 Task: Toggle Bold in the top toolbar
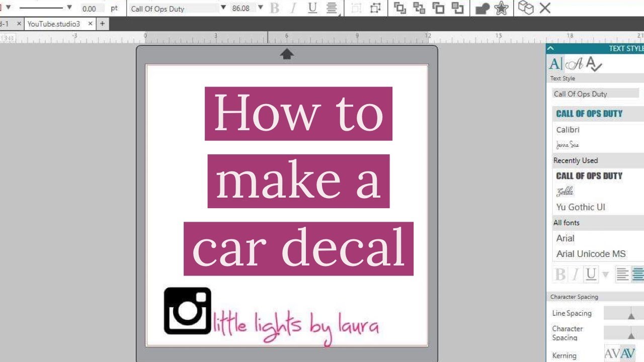(x=275, y=8)
